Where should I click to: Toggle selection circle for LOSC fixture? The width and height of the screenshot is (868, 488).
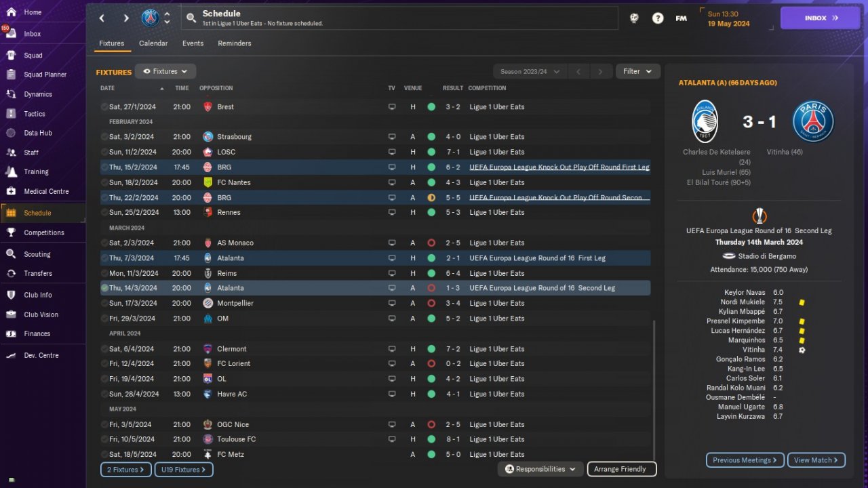coord(104,152)
